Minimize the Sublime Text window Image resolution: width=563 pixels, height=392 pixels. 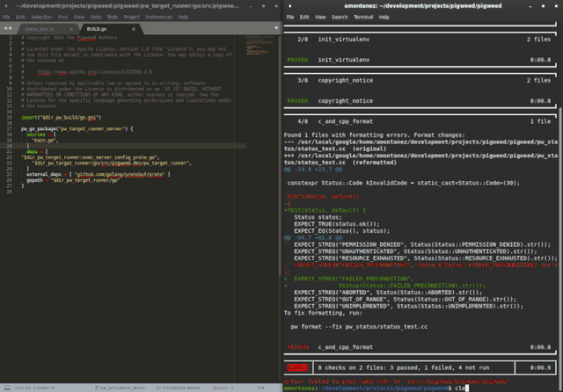[x=250, y=6]
